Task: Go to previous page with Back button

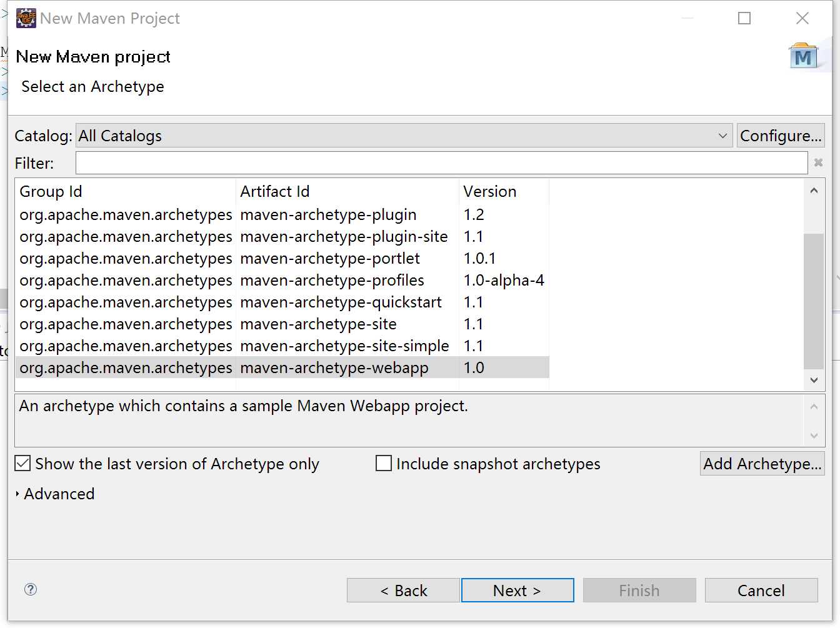Action: tap(403, 591)
